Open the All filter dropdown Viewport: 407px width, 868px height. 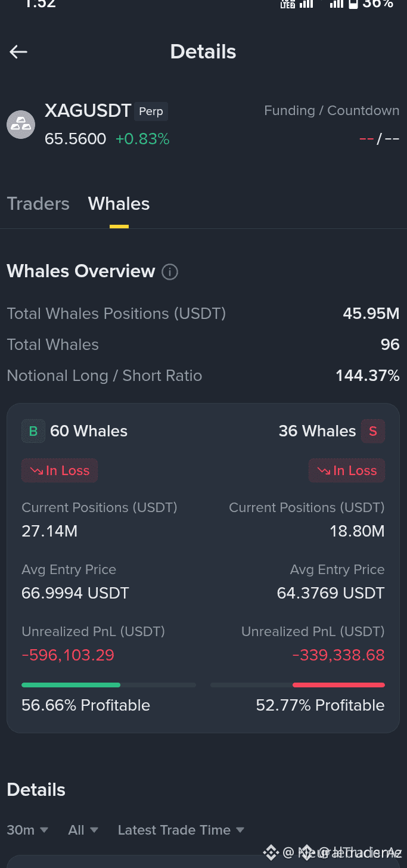(83, 830)
